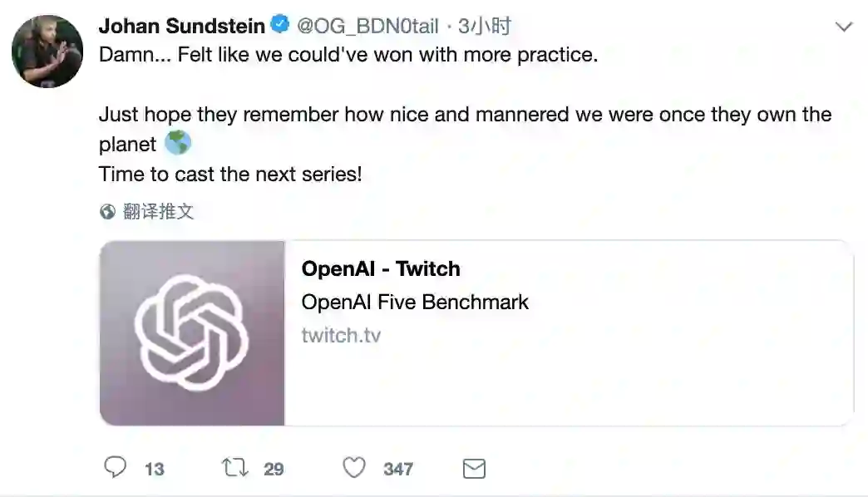Click the 'OpenAI - Twitch' card title
The width and height of the screenshot is (868, 497).
pyautogui.click(x=381, y=268)
